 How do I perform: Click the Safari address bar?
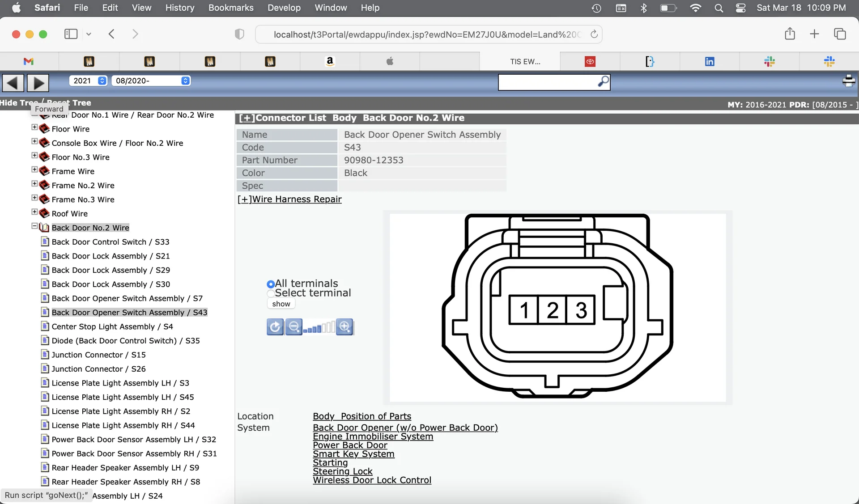[428, 34]
